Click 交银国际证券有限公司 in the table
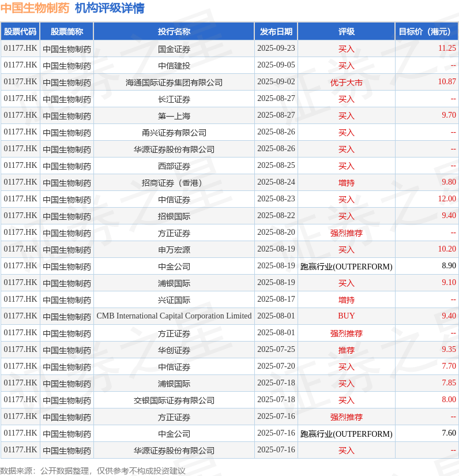 point(174,400)
